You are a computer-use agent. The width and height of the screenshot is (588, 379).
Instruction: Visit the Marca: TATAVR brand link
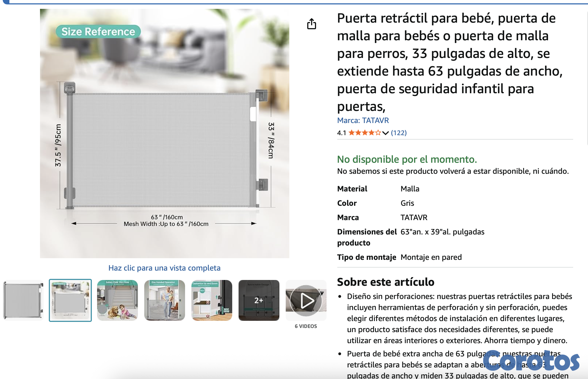pyautogui.click(x=363, y=121)
